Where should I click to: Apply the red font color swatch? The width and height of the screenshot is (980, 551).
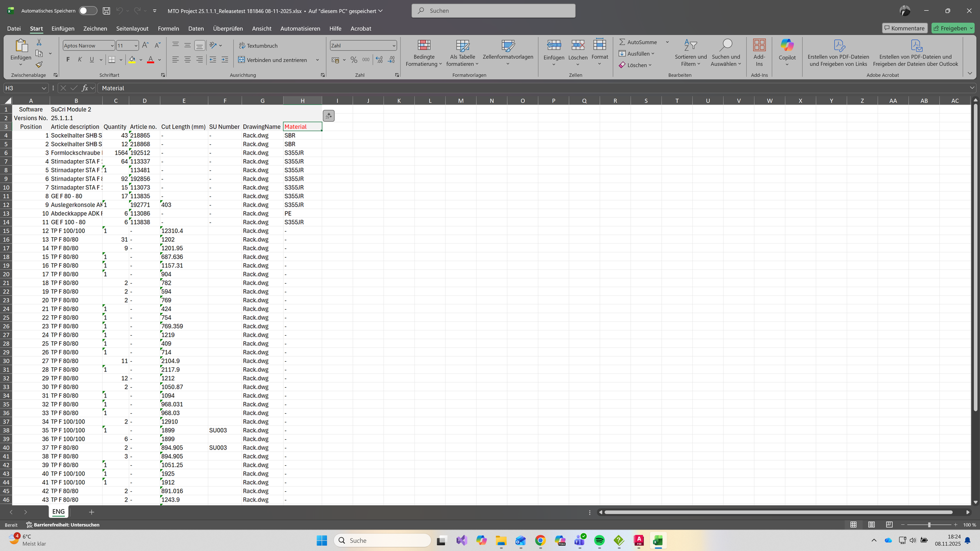[151, 60]
